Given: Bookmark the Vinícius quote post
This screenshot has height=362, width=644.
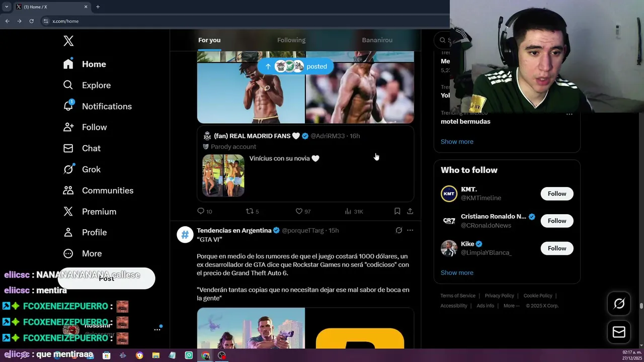Looking at the screenshot, I should [x=397, y=211].
